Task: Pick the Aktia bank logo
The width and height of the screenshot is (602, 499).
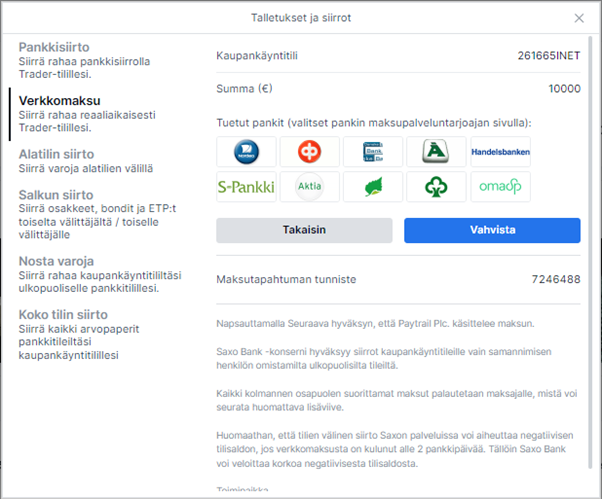Action: click(309, 187)
